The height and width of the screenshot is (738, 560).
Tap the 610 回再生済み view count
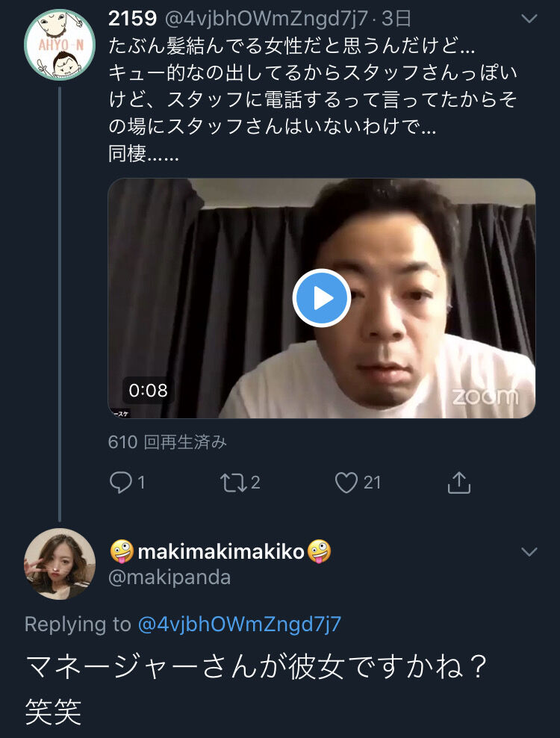tap(167, 442)
